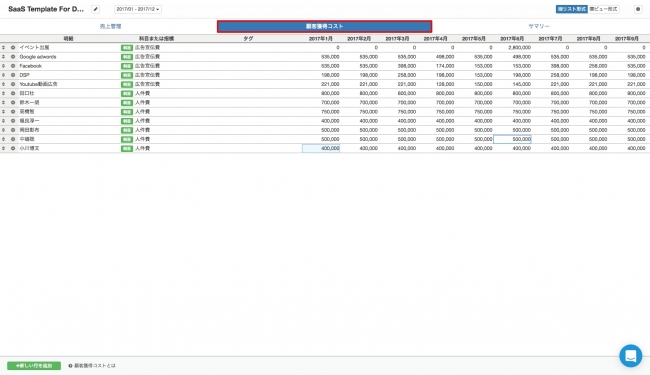Screen dimensions: 650x375
Task: Click the circular icon beside Youtube動画広告
Action: pos(13,84)
